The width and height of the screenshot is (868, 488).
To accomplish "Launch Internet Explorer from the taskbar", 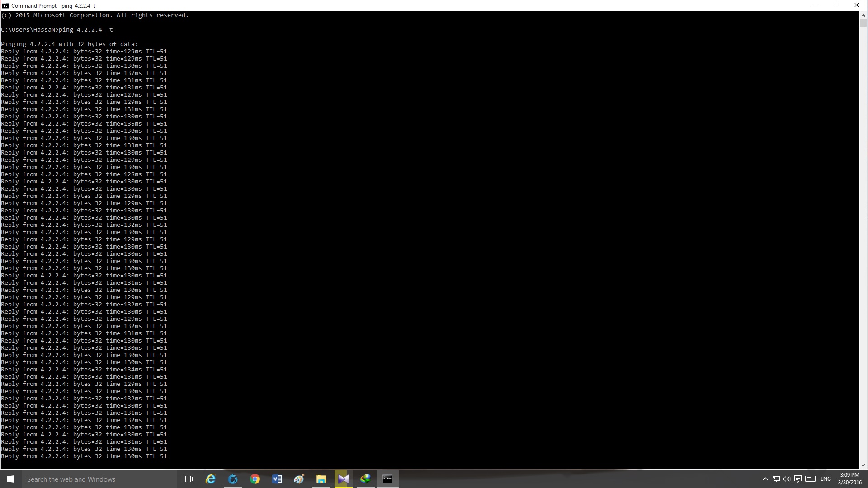I will [211, 479].
